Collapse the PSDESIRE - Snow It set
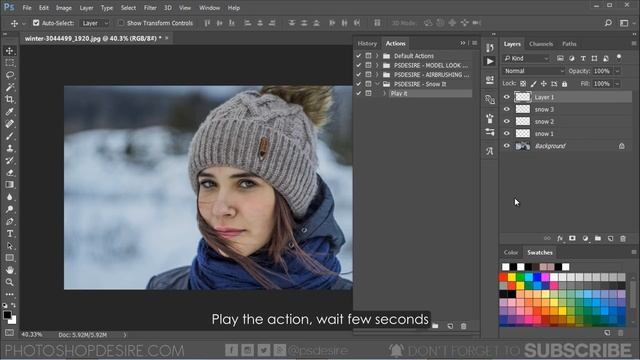Screen dimensions: 640x360 tap(377, 84)
